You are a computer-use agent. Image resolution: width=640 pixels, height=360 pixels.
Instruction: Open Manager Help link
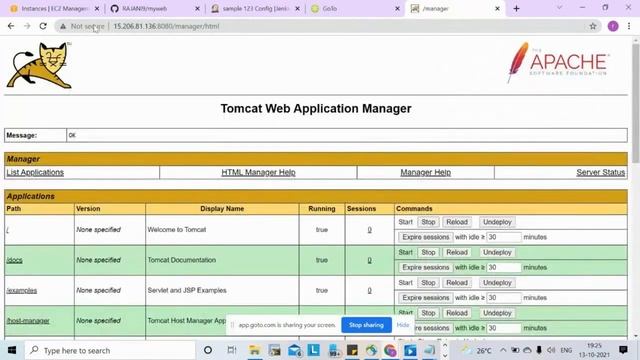(x=425, y=173)
